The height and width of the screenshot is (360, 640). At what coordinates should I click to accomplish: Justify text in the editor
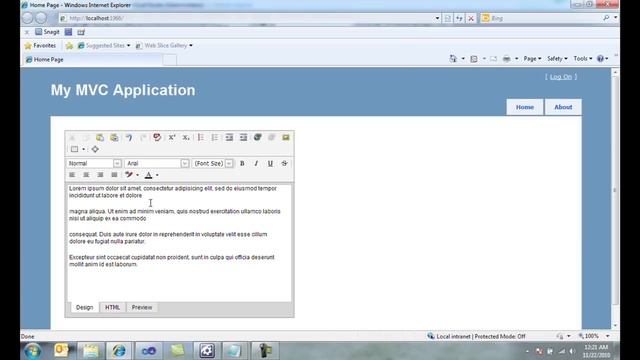tap(114, 175)
